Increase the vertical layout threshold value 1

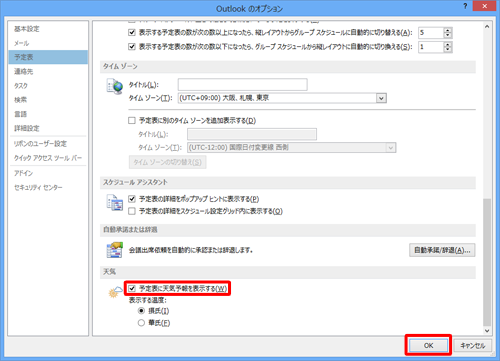tap(448, 44)
